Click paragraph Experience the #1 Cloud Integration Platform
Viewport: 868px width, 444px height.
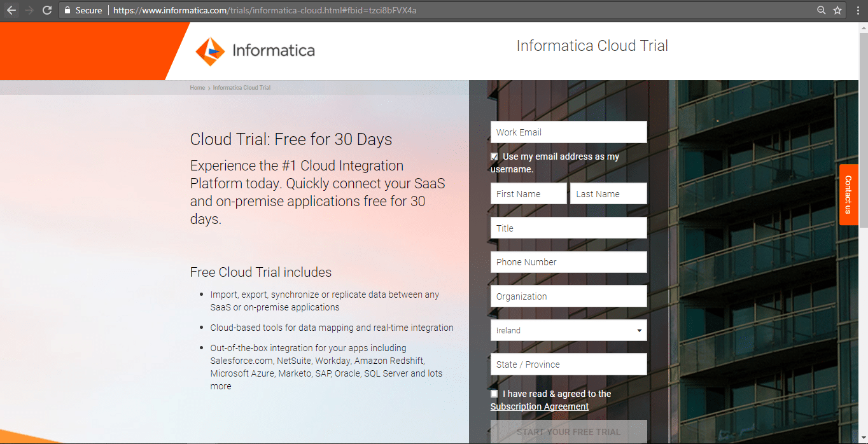pos(318,192)
